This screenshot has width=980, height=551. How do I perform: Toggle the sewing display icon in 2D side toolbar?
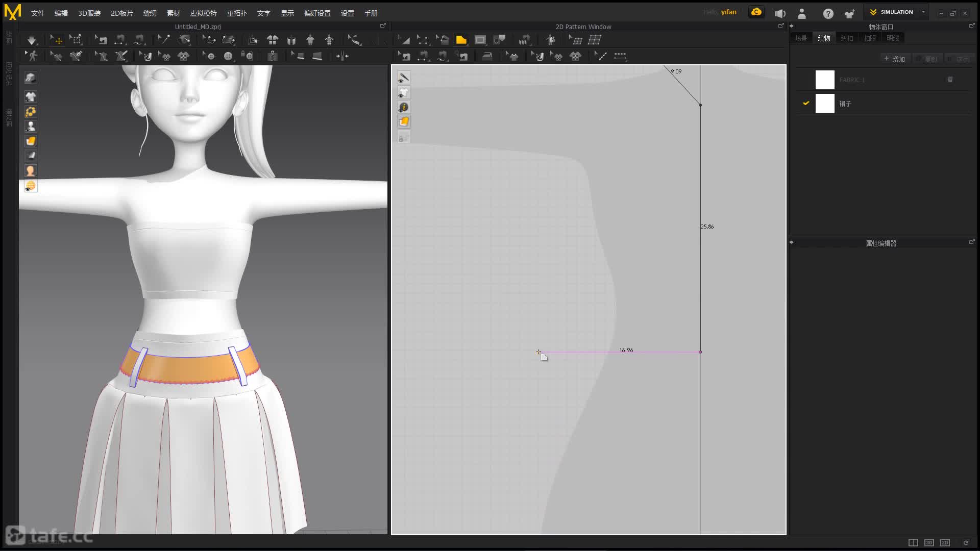coord(404,78)
